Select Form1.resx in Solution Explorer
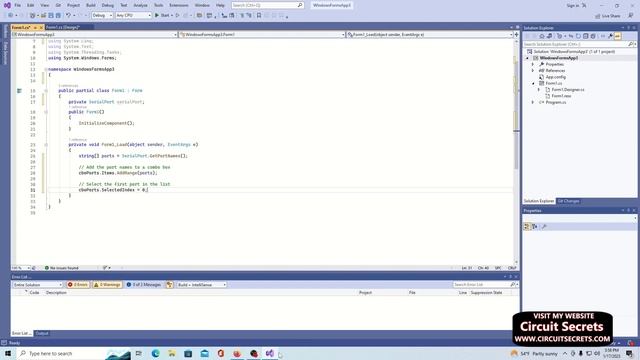This screenshot has width=640, height=360. 561,96
